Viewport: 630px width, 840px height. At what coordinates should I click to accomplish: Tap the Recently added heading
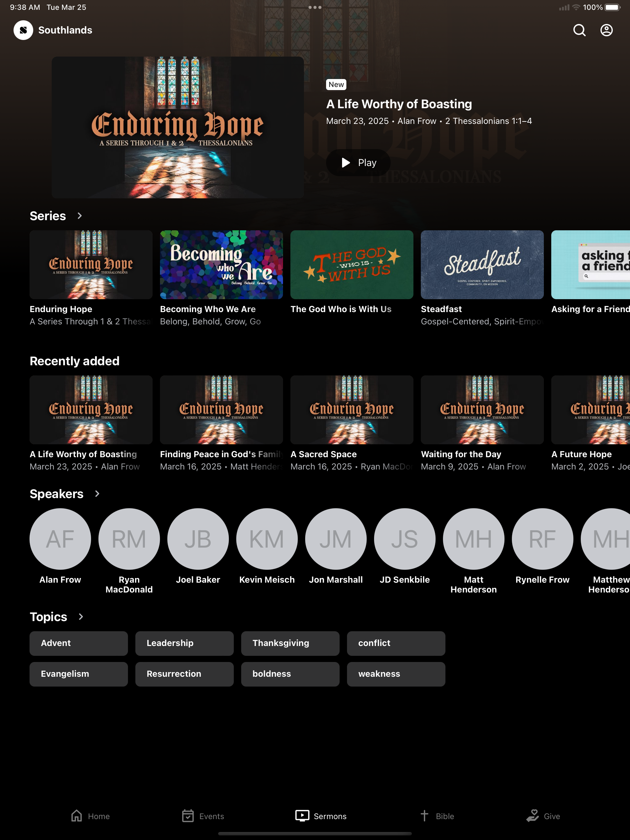(x=74, y=361)
